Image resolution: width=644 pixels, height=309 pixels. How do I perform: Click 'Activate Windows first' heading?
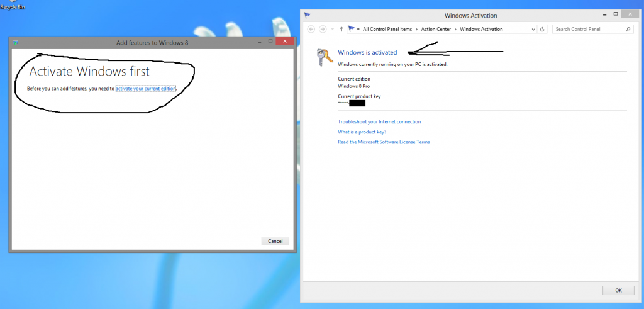pyautogui.click(x=89, y=72)
